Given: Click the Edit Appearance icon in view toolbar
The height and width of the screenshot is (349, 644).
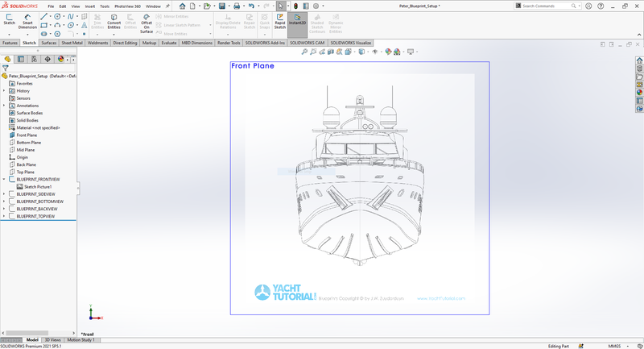Looking at the screenshot, I should pos(388,52).
